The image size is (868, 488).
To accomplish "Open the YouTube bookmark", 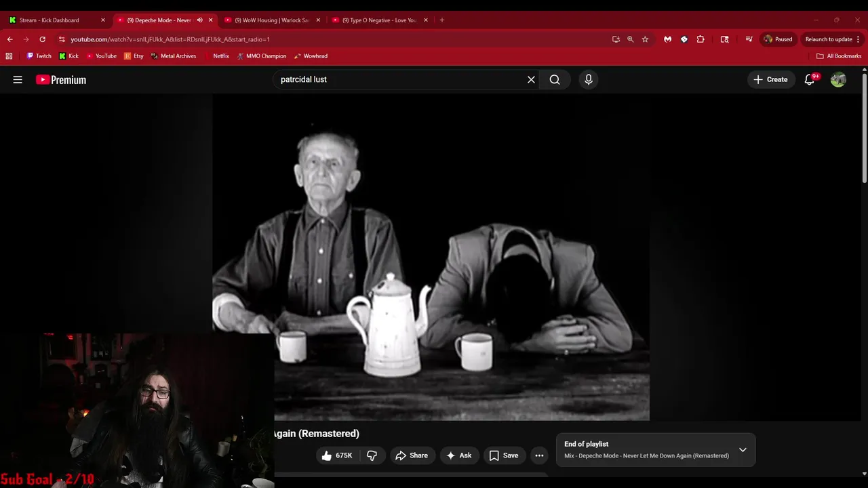I will 101,56.
